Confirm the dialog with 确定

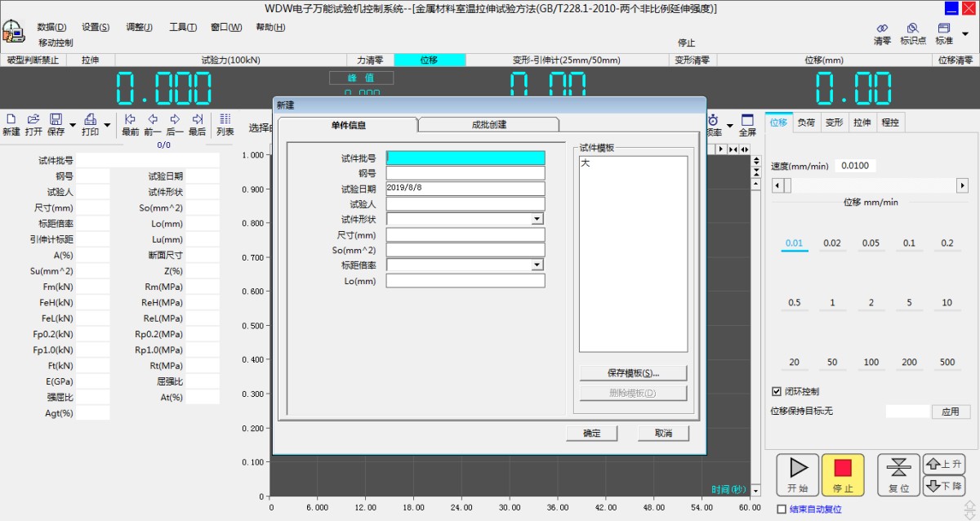(591, 433)
